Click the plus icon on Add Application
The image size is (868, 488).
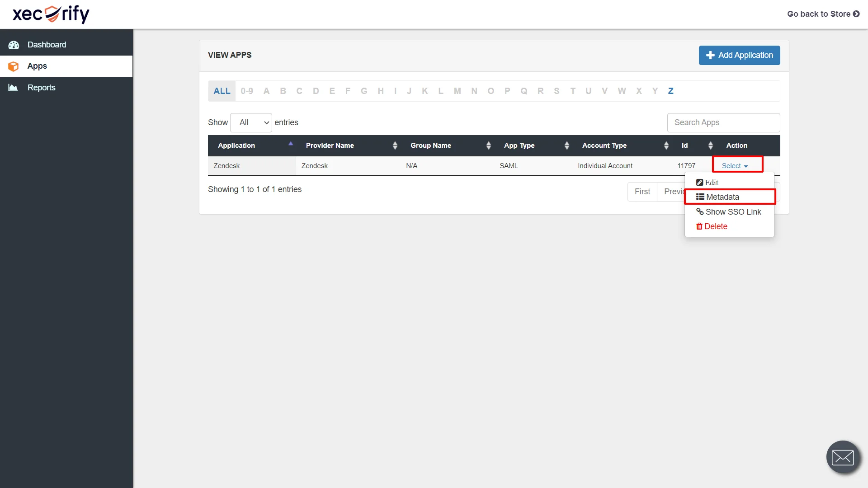[x=710, y=55]
